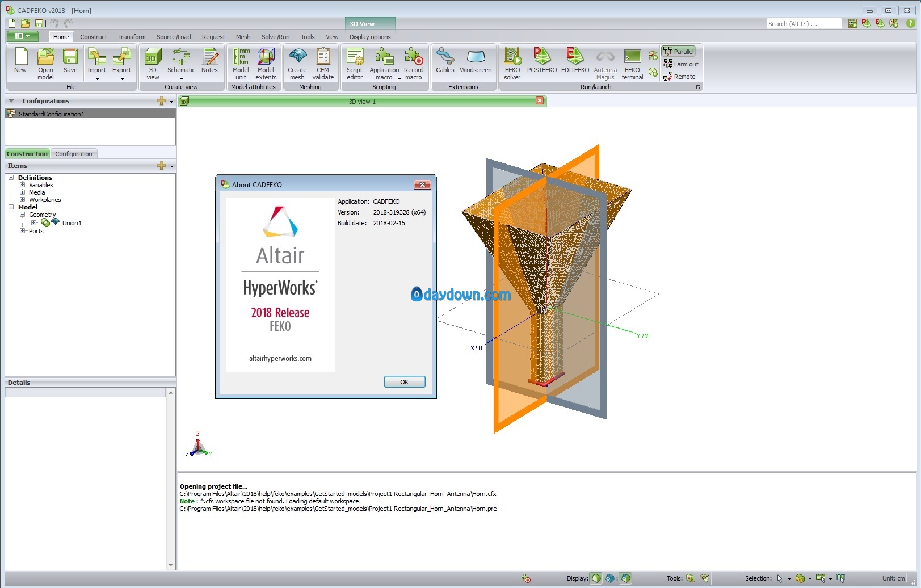Click Create mesh icon

297,64
